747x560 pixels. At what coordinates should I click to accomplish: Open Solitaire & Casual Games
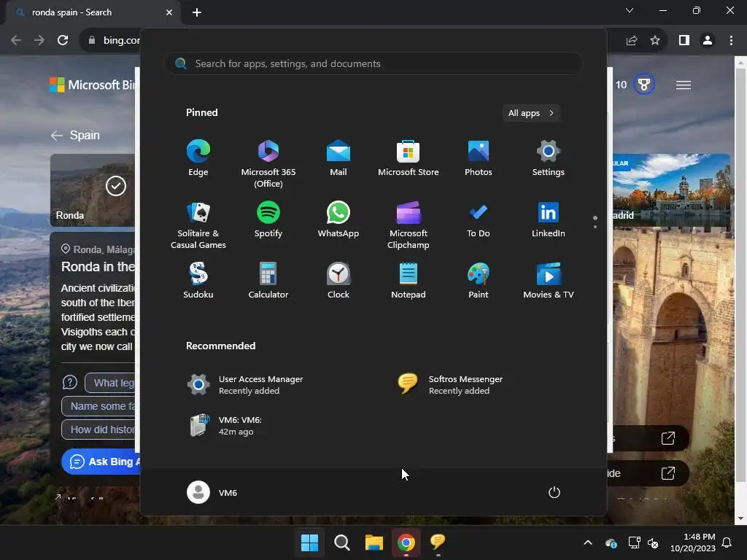pos(198,225)
